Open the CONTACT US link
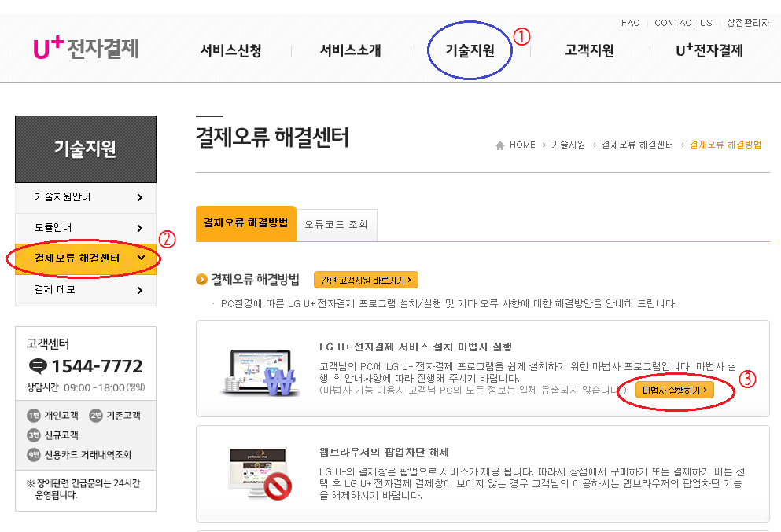781x532 pixels. 683,23
